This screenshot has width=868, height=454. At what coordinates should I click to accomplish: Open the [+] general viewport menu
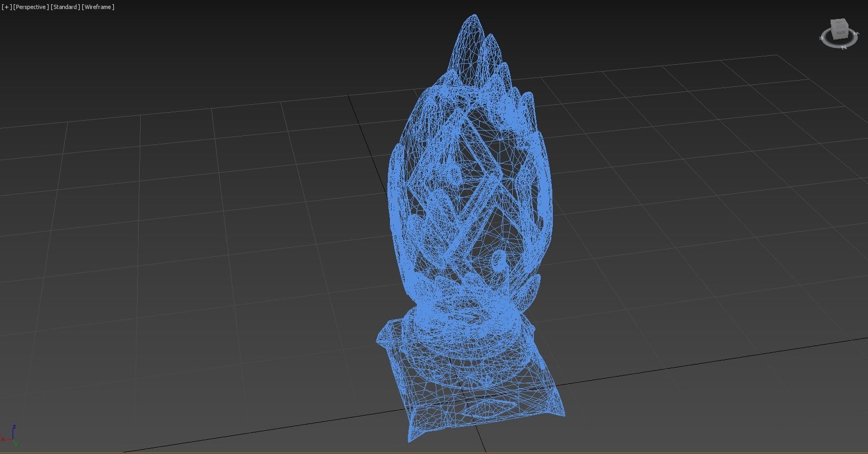click(x=6, y=7)
